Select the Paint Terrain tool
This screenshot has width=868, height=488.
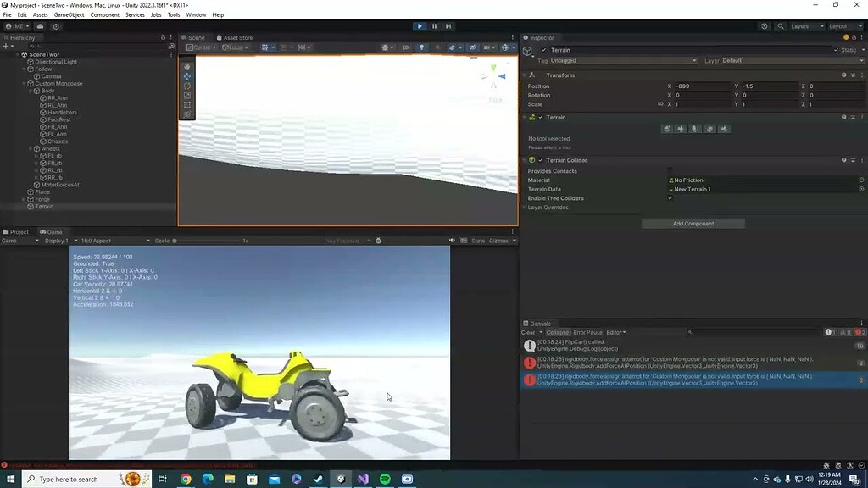[x=681, y=129]
